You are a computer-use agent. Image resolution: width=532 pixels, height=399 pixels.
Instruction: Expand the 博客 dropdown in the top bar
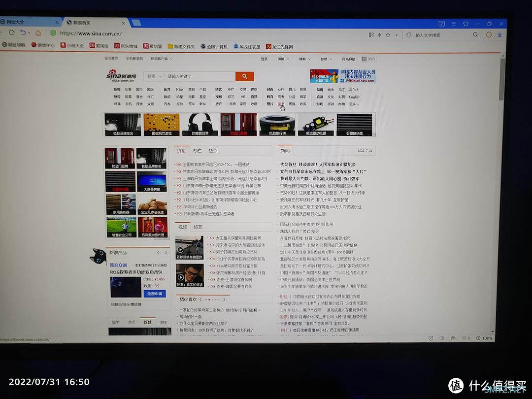[x=305, y=59]
